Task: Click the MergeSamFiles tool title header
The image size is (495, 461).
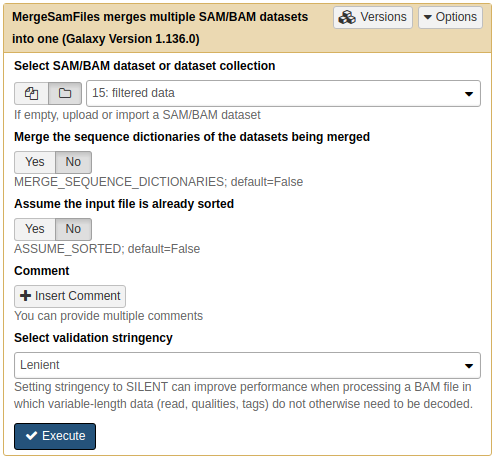Action: tap(160, 28)
